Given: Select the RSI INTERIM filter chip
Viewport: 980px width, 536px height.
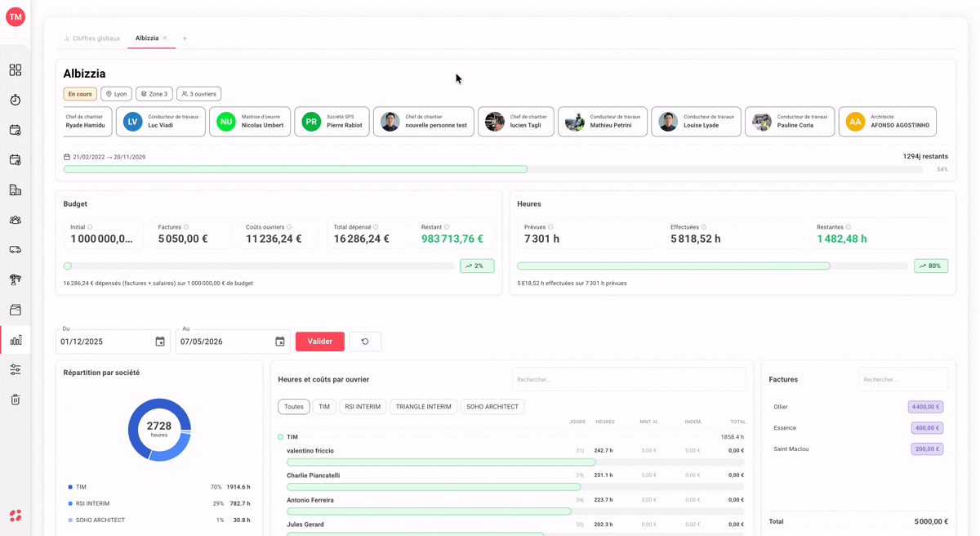Looking at the screenshot, I should point(363,407).
